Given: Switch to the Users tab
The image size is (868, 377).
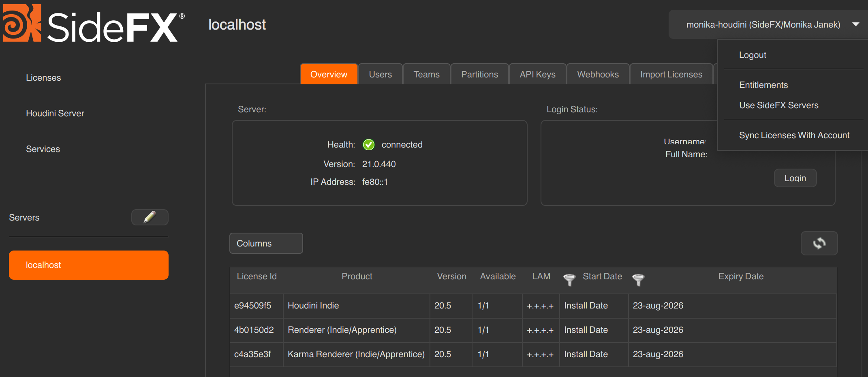Looking at the screenshot, I should point(380,74).
